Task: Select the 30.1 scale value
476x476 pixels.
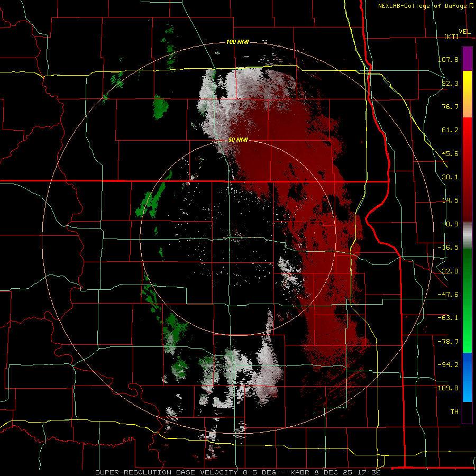Action: pos(450,177)
